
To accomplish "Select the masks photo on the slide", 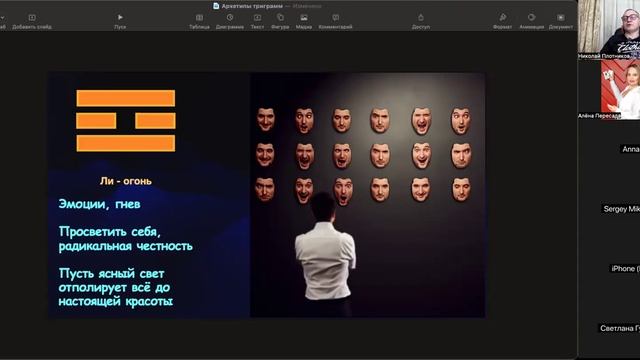I will coord(367,195).
